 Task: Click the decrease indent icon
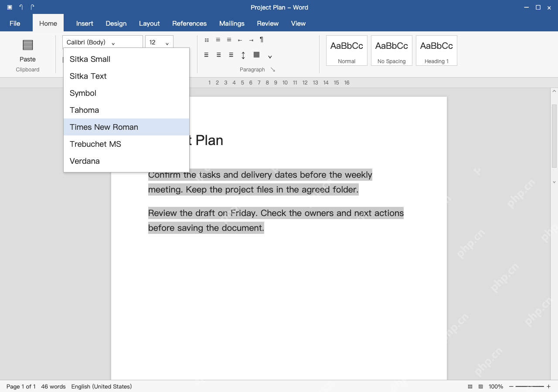click(x=240, y=40)
